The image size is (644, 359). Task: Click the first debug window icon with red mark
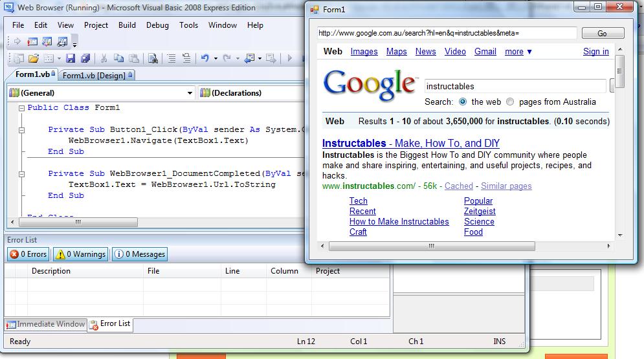point(32,41)
